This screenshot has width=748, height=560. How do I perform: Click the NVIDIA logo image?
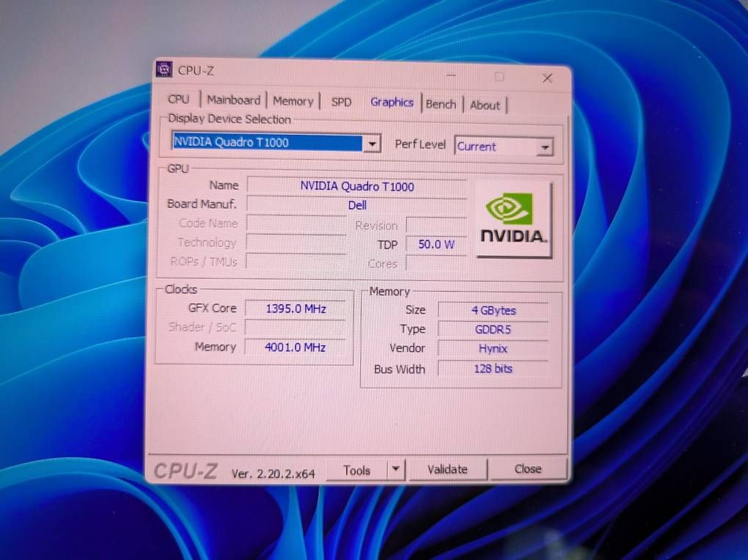pyautogui.click(x=514, y=220)
